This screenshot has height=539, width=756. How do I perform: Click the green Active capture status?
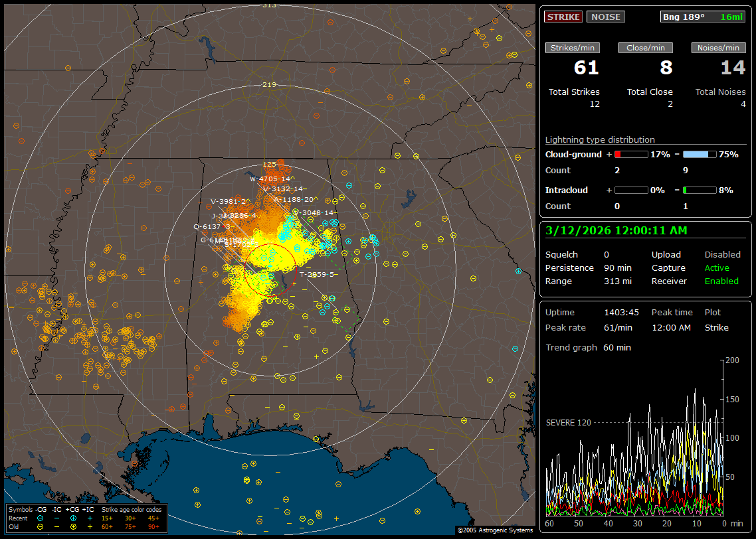(x=717, y=268)
